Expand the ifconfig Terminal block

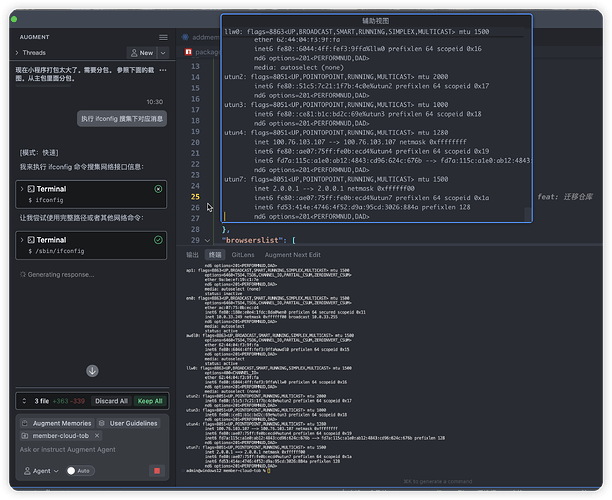point(22,189)
